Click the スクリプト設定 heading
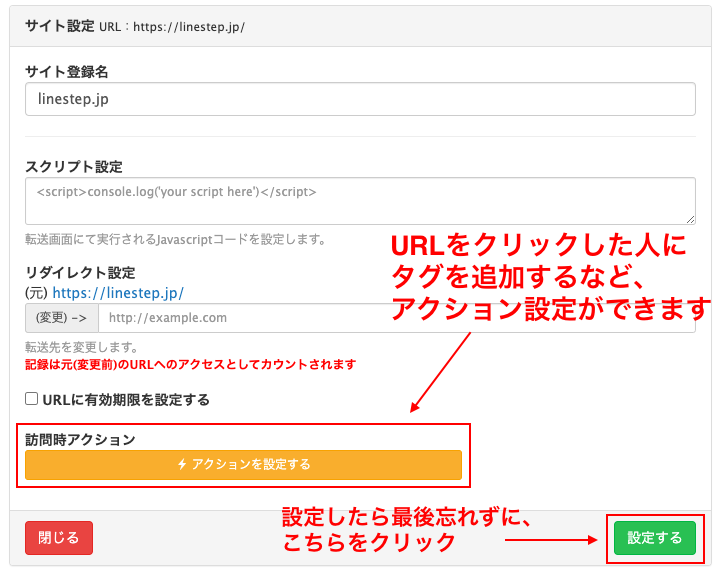 click(74, 167)
